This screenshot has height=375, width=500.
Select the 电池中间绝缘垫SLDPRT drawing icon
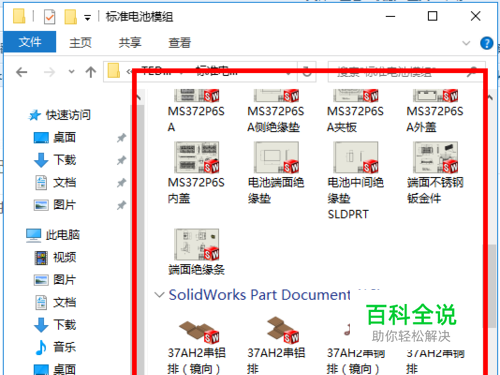pyautogui.click(x=356, y=157)
